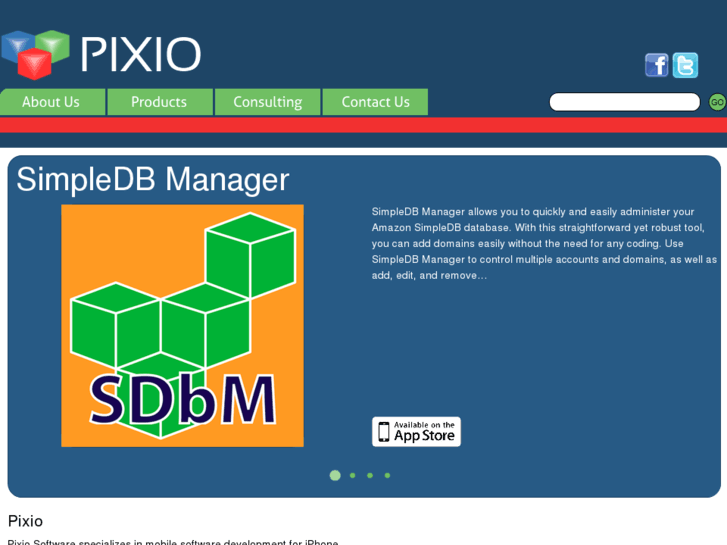
Task: Open the About Us menu
Action: [52, 102]
